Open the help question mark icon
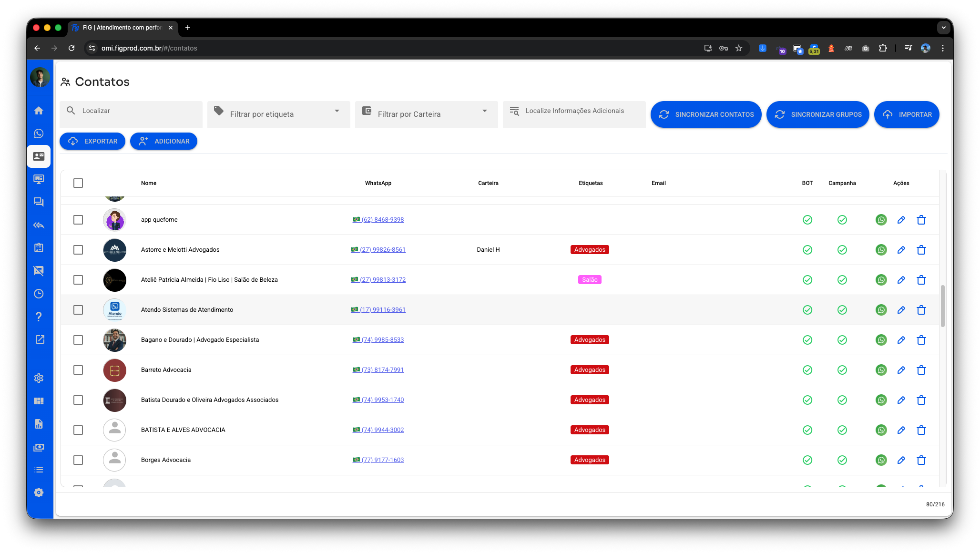This screenshot has width=980, height=554. (39, 317)
